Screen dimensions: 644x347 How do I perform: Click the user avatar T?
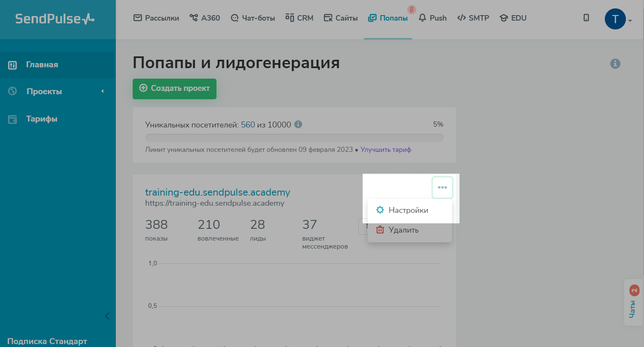point(615,19)
